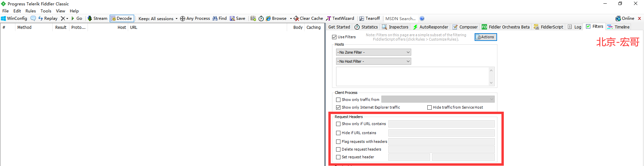Open the Rules menu
Viewport: 644px width, 166px height.
coord(31,11)
